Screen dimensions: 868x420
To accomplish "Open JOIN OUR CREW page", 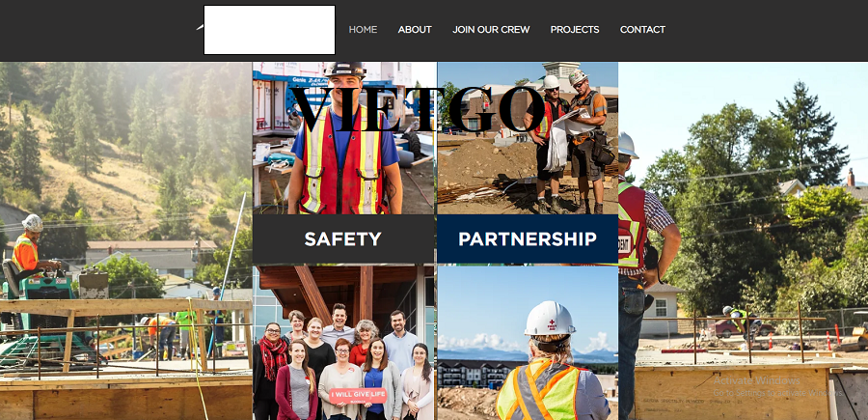I will [491, 29].
